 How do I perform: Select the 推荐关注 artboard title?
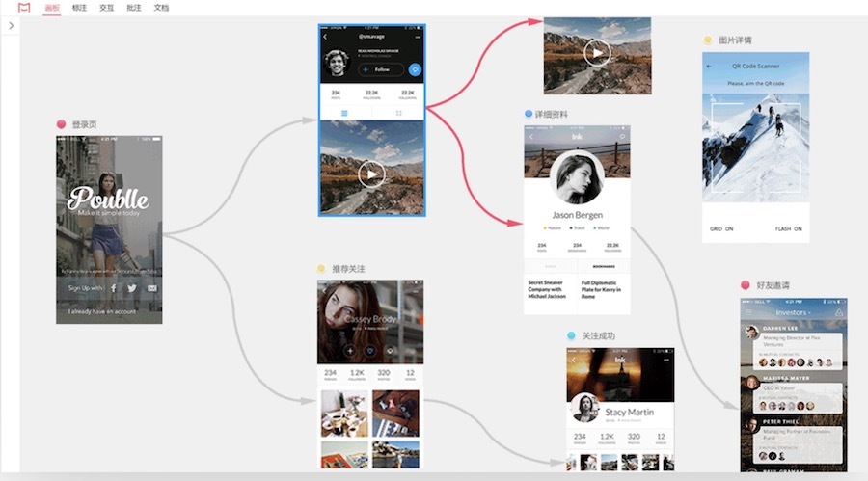pos(348,268)
